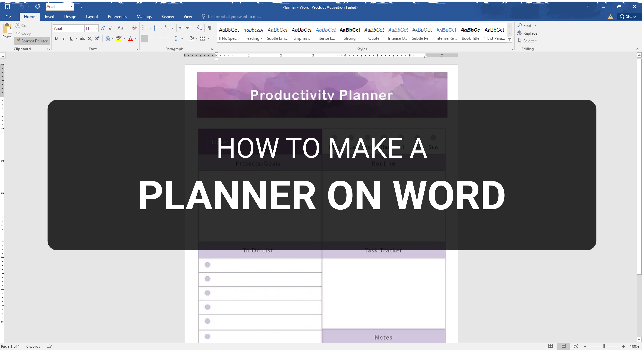644x350 pixels.
Task: Switch to the Review tab
Action: click(x=167, y=16)
